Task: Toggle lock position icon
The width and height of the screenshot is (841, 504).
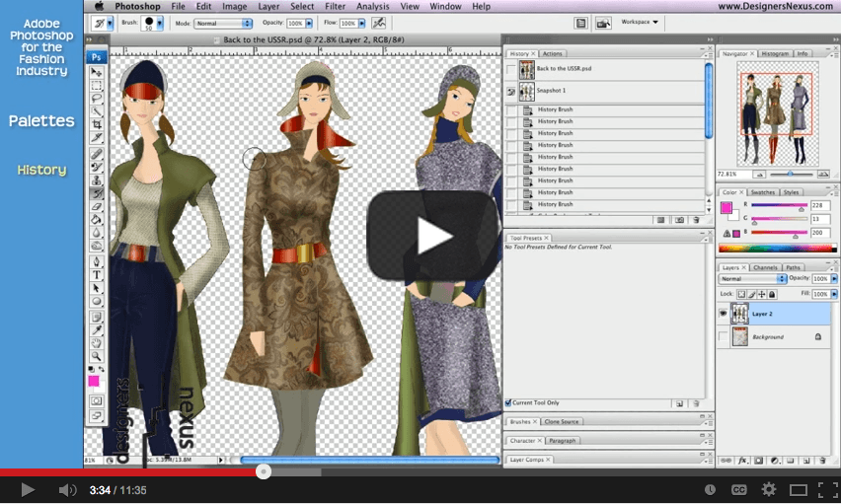Action: [762, 294]
